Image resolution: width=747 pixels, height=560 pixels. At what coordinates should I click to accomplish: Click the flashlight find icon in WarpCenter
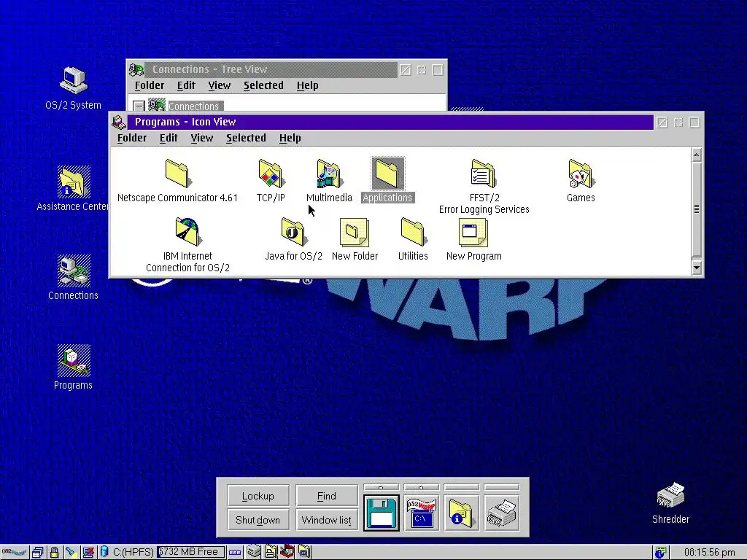pyautogui.click(x=71, y=553)
